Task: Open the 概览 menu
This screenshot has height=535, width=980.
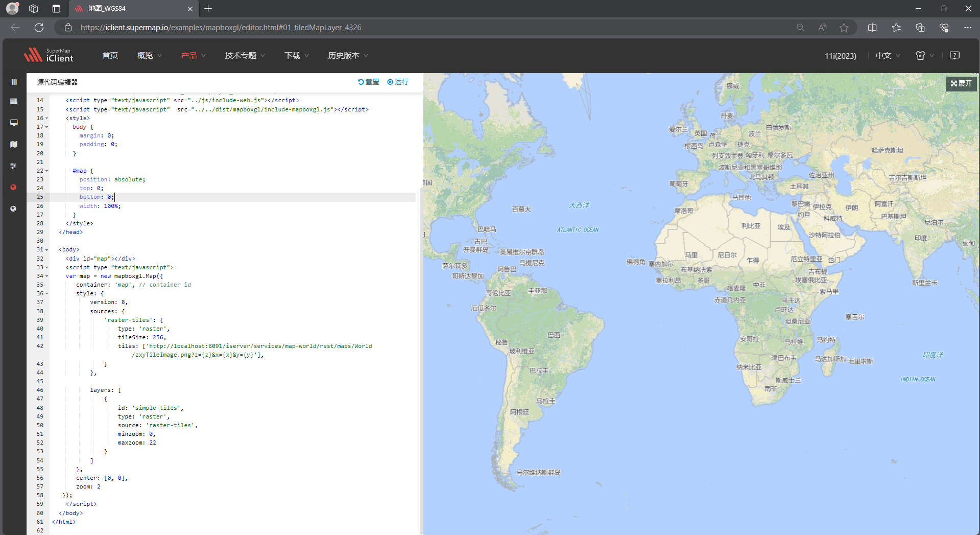Action: tap(150, 55)
